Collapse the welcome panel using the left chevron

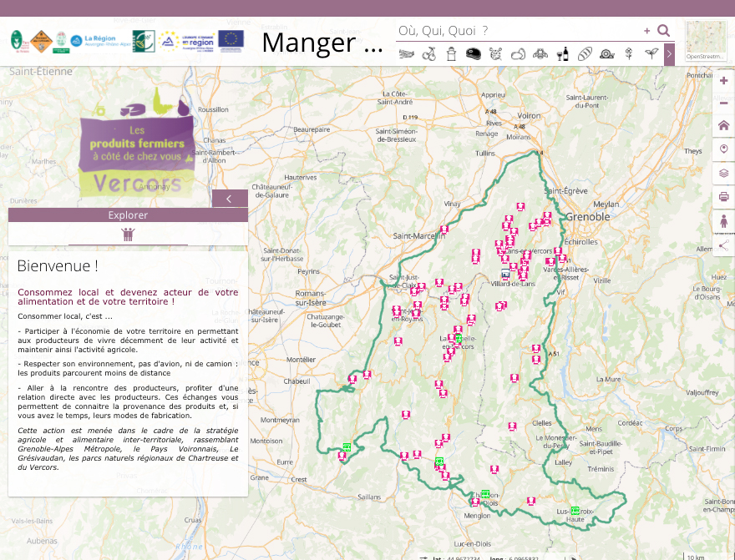tap(229, 198)
